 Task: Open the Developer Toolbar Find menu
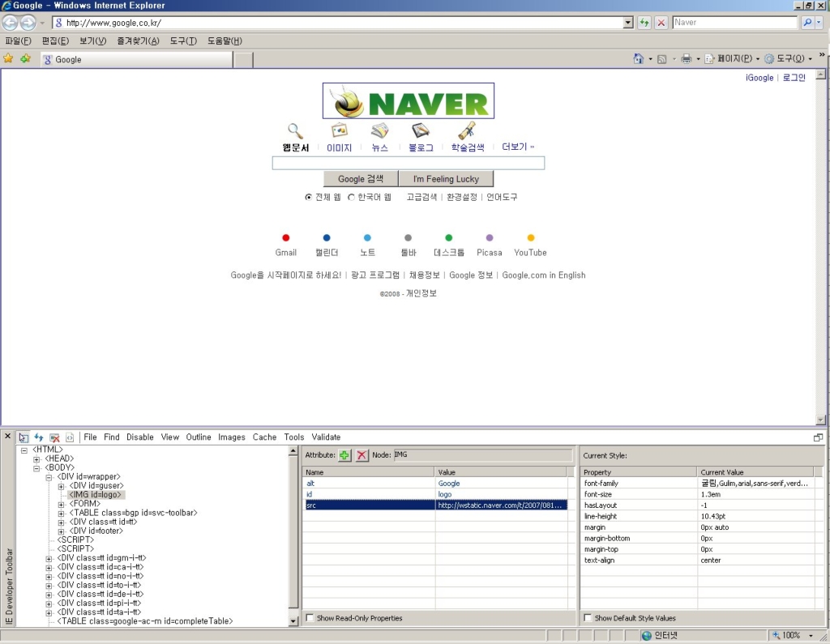[112, 437]
